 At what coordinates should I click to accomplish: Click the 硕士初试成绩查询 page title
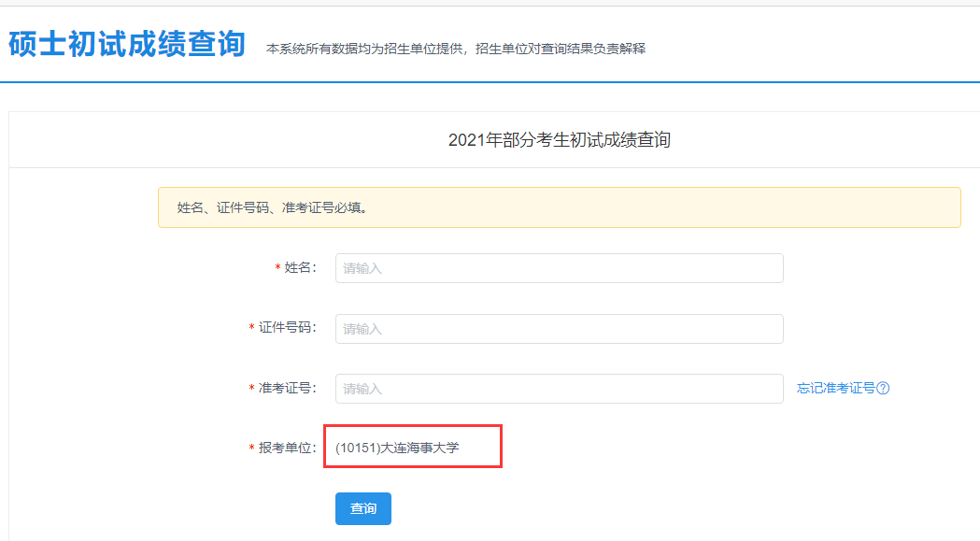(127, 44)
